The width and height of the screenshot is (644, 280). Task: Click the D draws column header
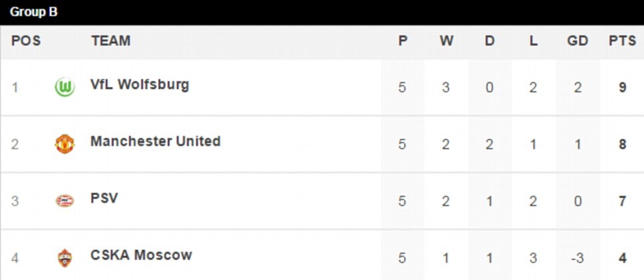[x=489, y=41]
